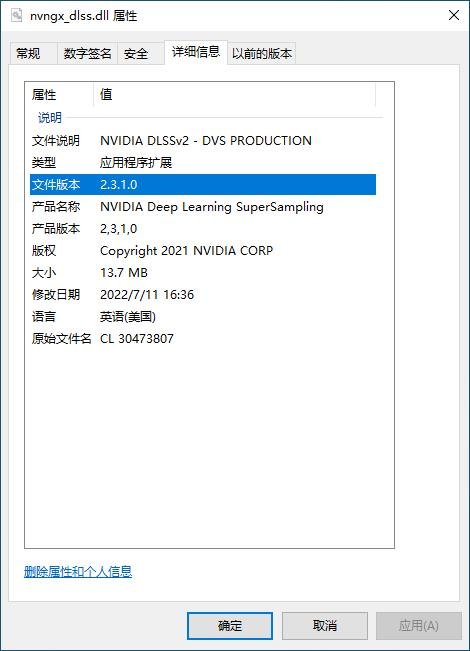The width and height of the screenshot is (470, 651).
Task: Select the 语言 row label
Action: (x=44, y=317)
